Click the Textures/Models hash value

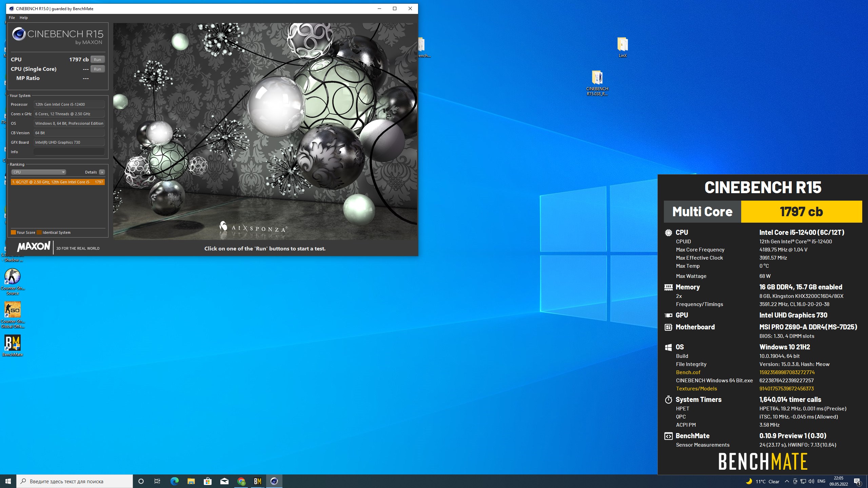point(786,388)
